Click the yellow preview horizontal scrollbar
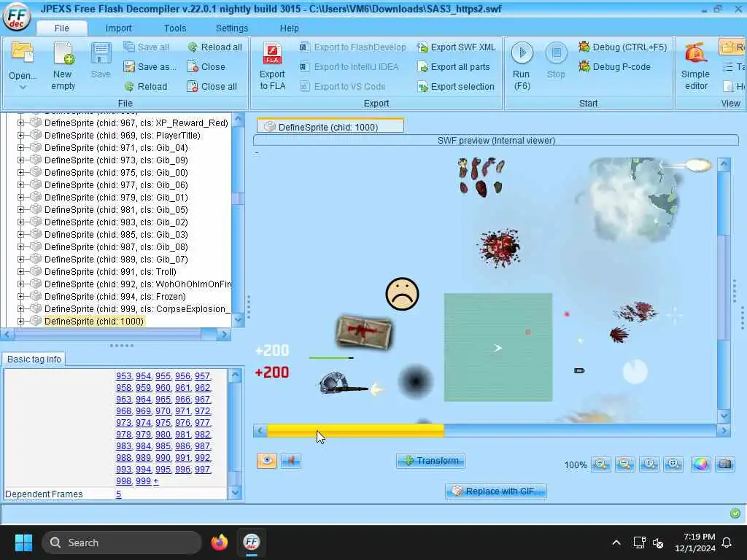The image size is (747, 560). pyautogui.click(x=355, y=430)
